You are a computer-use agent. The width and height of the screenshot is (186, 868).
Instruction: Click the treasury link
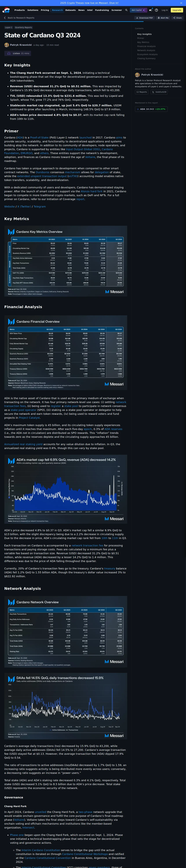click(109, 568)
